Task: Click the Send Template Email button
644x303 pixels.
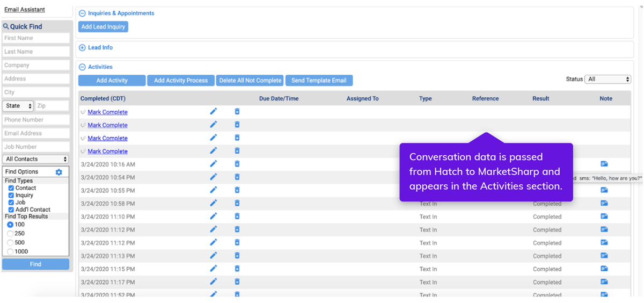Action: tap(319, 81)
